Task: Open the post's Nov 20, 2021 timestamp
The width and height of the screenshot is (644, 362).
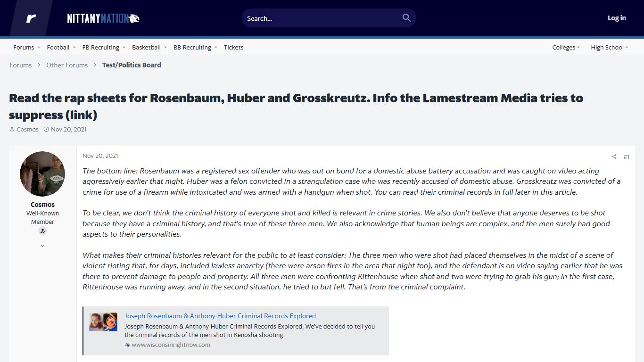Action: [x=100, y=156]
